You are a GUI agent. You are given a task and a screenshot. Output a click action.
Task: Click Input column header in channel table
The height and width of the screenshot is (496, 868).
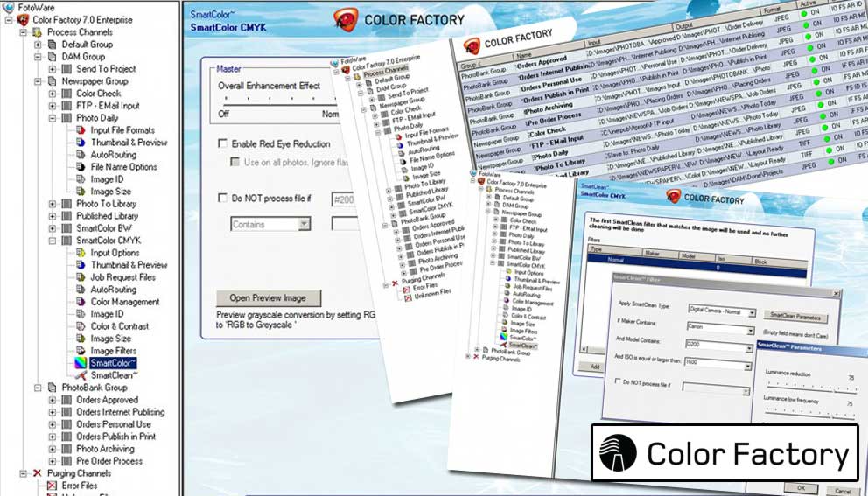630,37
